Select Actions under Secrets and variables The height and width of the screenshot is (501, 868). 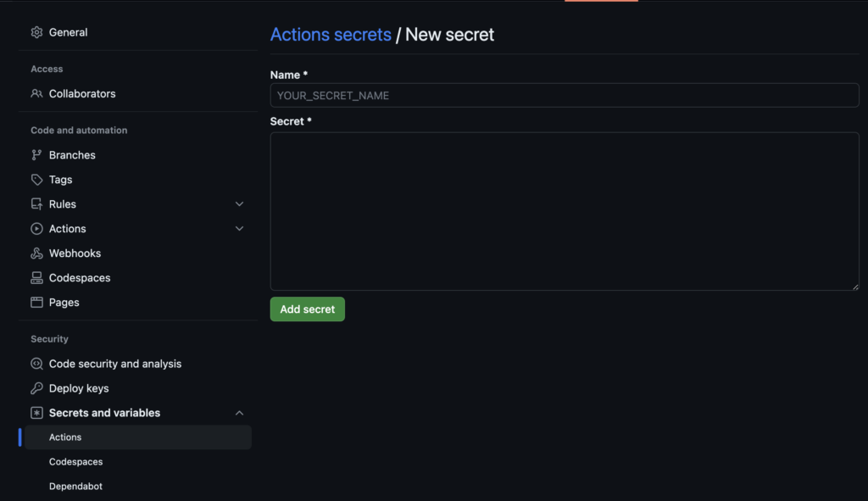click(65, 437)
